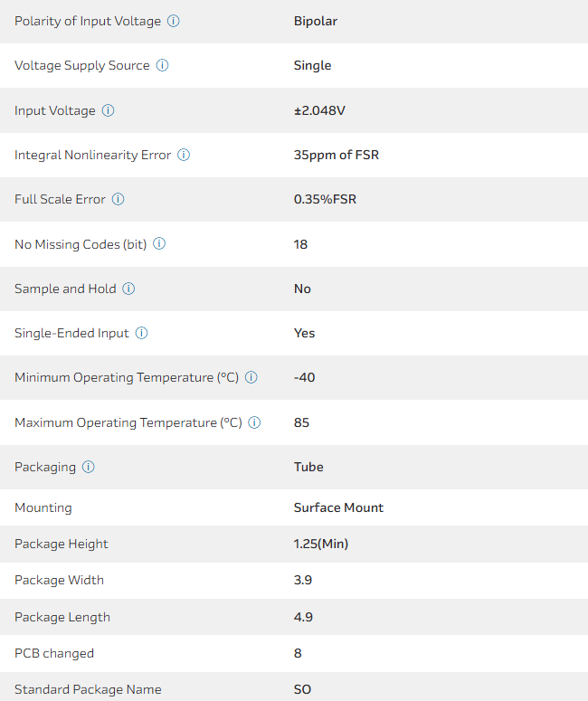Click the PCB changed row label
588x701 pixels.
pyautogui.click(x=54, y=653)
